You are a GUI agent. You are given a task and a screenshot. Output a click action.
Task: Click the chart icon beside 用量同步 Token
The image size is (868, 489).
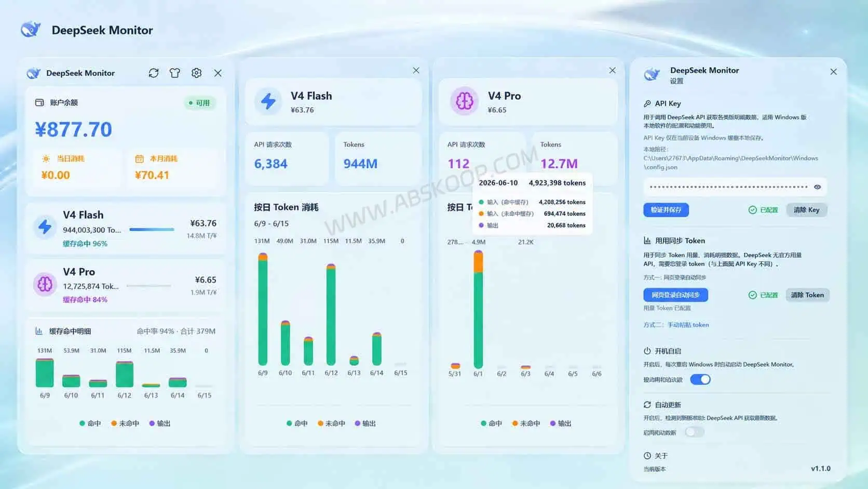point(647,241)
